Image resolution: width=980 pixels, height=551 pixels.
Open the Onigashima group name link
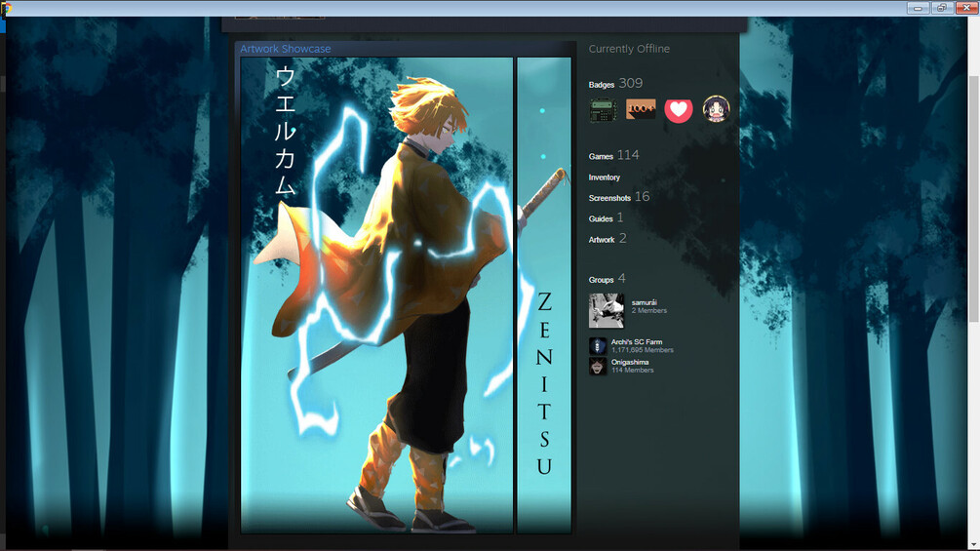(x=630, y=362)
